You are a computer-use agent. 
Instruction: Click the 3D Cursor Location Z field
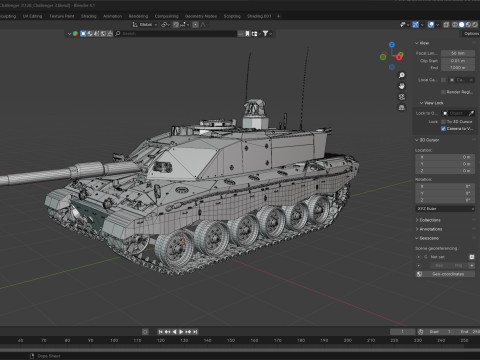[x=445, y=171]
